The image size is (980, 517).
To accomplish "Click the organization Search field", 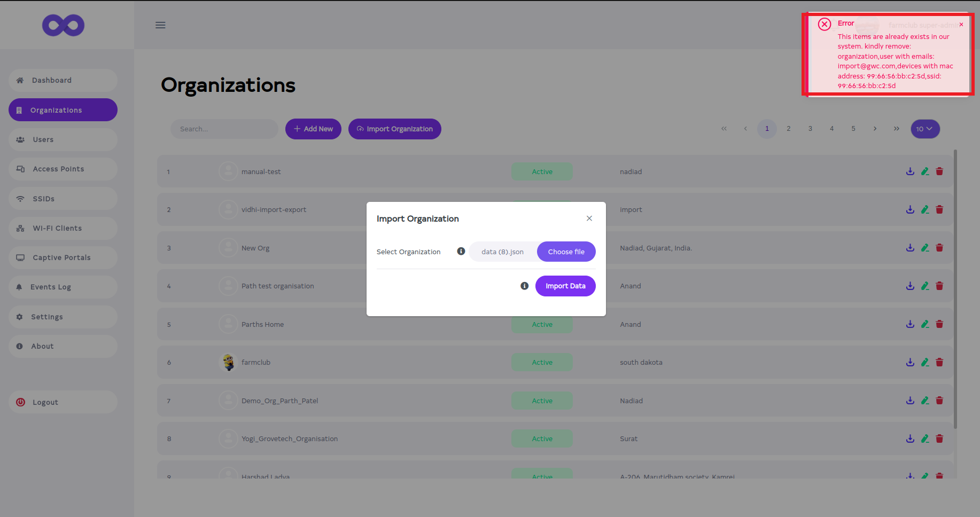I will click(224, 129).
